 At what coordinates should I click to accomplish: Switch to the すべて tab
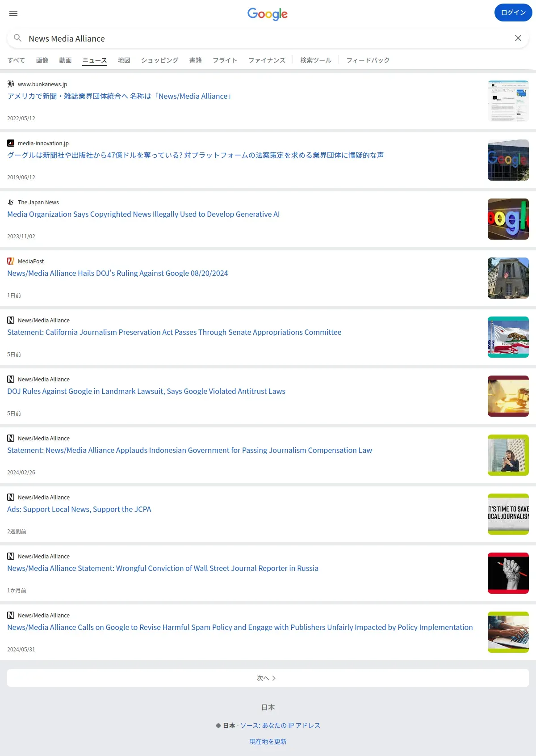tap(16, 60)
